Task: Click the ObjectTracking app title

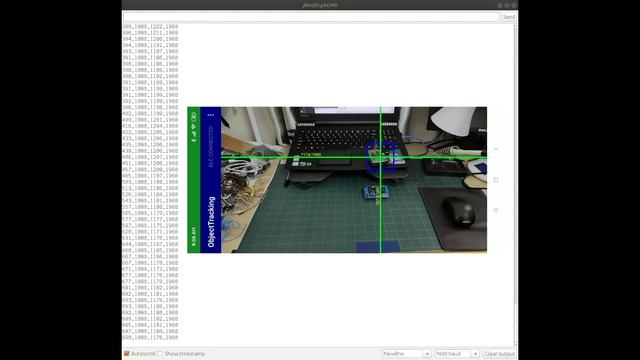Action: point(211,222)
